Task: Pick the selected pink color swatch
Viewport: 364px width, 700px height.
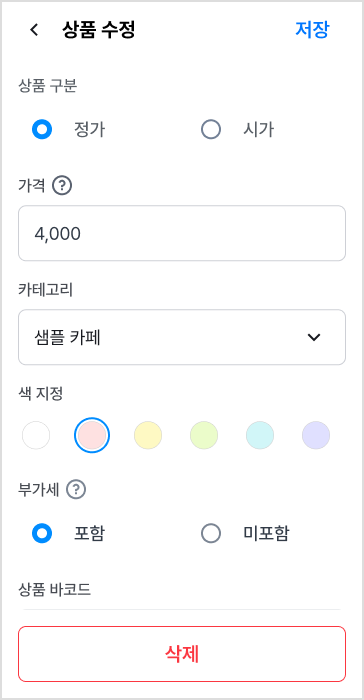Action: click(92, 435)
